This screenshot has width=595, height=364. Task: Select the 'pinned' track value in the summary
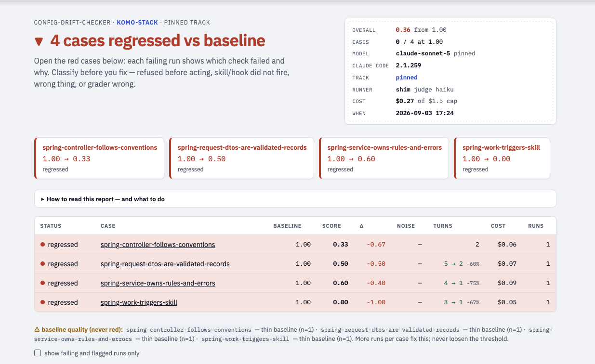coord(407,78)
